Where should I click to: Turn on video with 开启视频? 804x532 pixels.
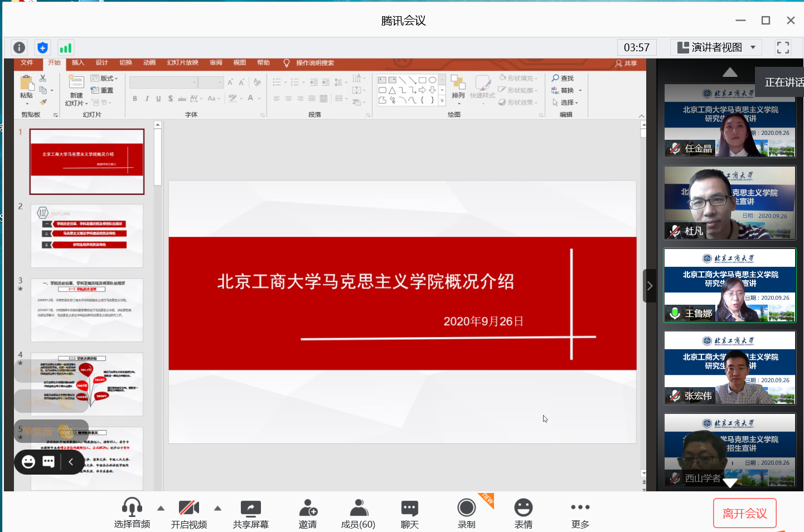pyautogui.click(x=188, y=514)
